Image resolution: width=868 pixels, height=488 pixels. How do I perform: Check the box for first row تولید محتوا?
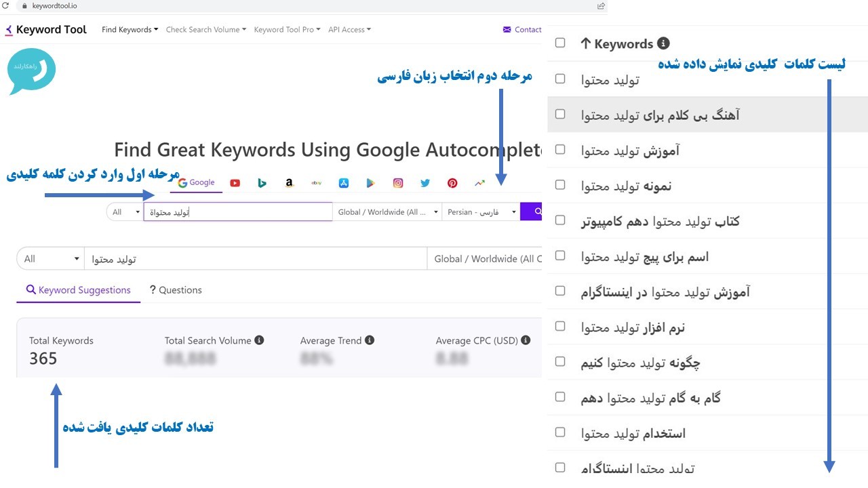click(x=560, y=79)
